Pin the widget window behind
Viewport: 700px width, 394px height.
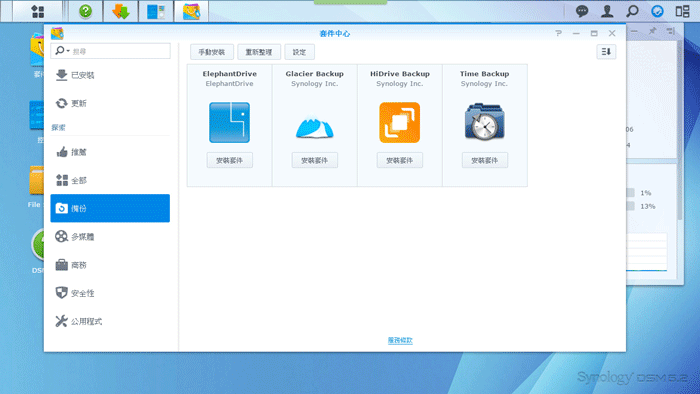tap(652, 31)
